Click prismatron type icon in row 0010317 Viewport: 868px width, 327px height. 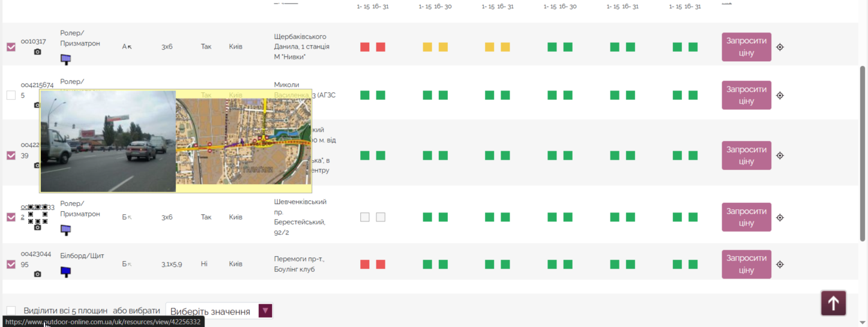(65, 59)
